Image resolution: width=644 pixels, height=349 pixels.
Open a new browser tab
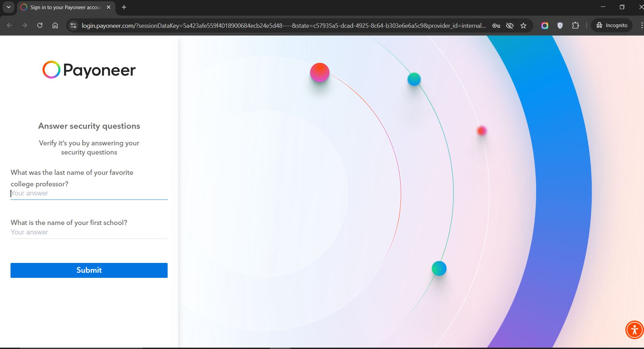click(x=124, y=7)
